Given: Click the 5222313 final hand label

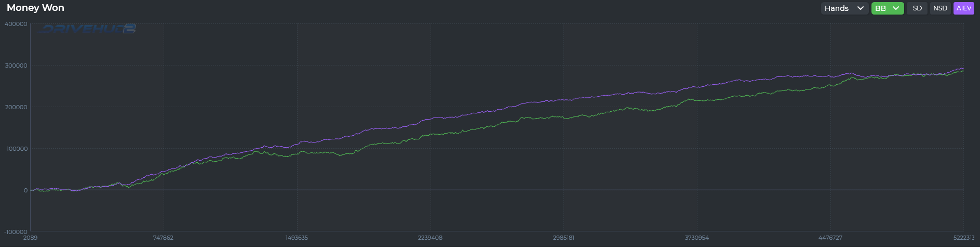Looking at the screenshot, I should click(x=962, y=238).
